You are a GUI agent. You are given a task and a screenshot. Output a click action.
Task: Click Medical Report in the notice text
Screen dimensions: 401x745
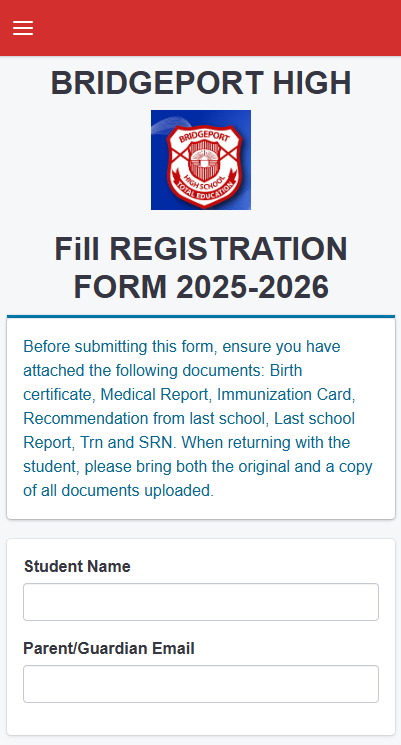[x=154, y=394]
